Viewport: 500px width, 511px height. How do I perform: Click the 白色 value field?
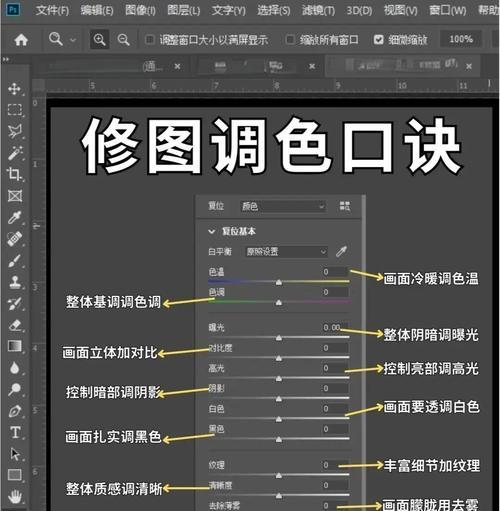click(x=335, y=409)
